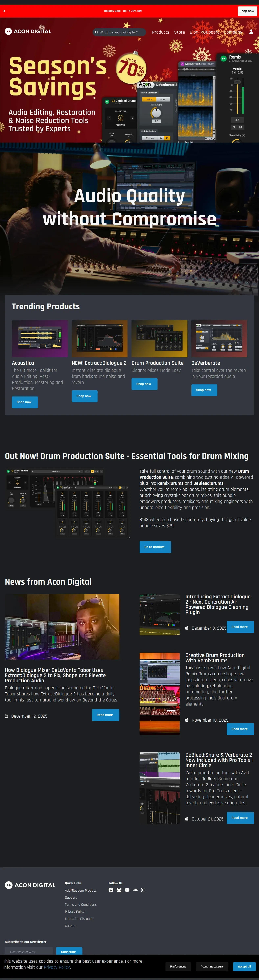The width and height of the screenshot is (259, 980).
Task: Open cookie Preferences
Action: coord(178,966)
